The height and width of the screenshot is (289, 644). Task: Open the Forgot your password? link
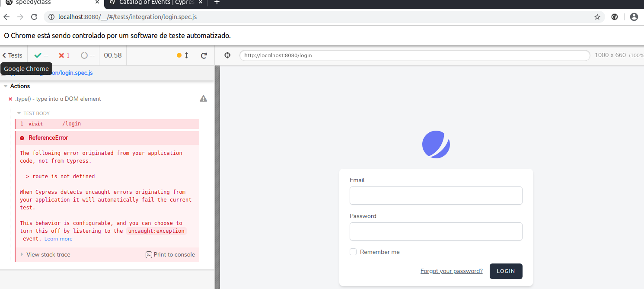[x=451, y=271]
